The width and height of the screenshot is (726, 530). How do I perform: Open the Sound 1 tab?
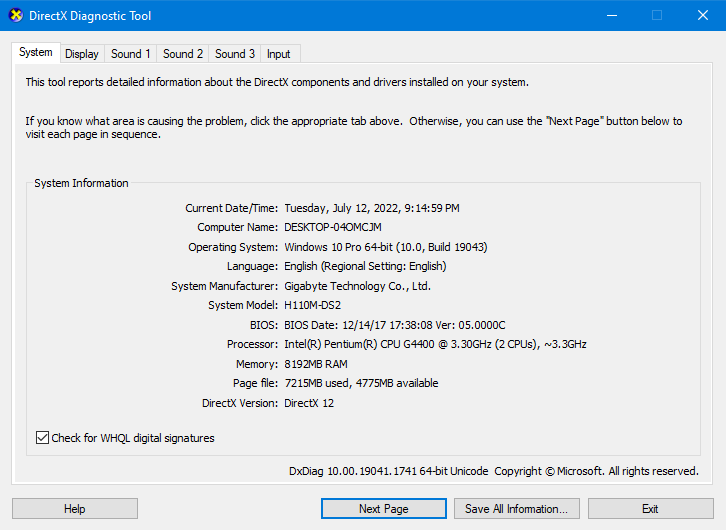131,54
